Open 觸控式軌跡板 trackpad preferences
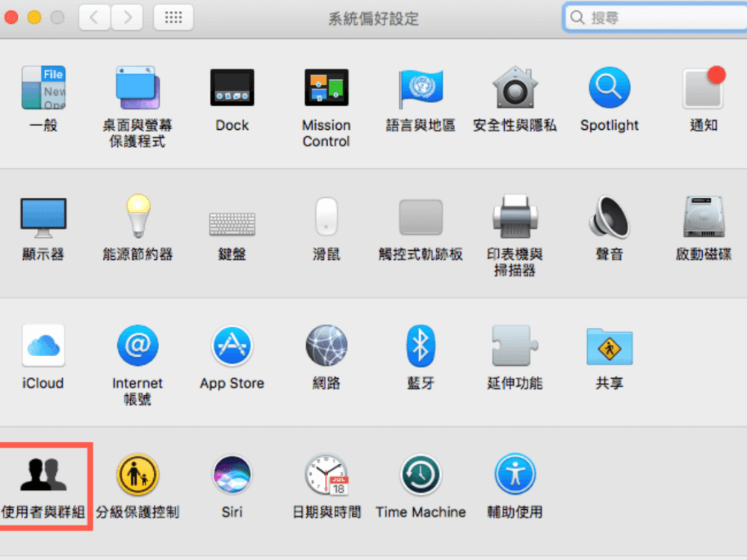 pyautogui.click(x=421, y=217)
